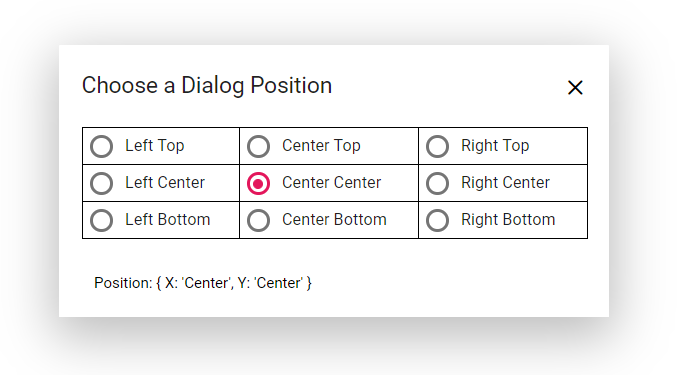This screenshot has width=686, height=375.
Task: Select the Left Top radio button circle
Action: point(102,146)
